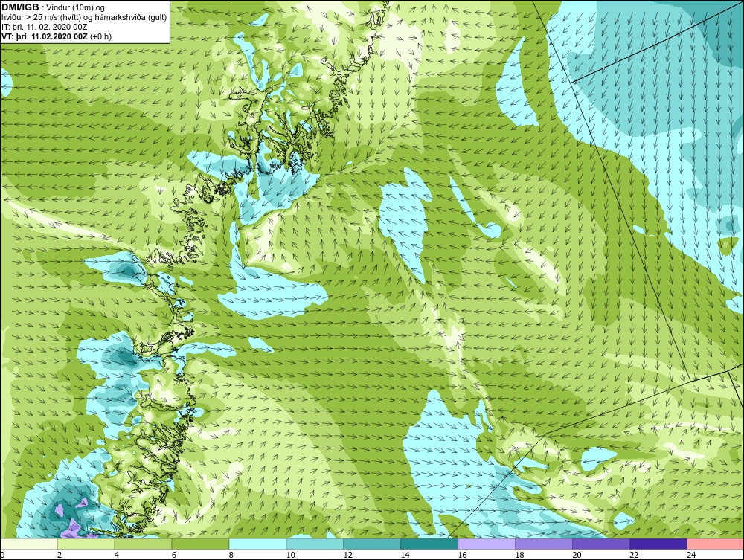Viewport: 744px width, 560px height.
Task: Click the 18–20 m/s purple legend swatch
Action: tap(543, 544)
